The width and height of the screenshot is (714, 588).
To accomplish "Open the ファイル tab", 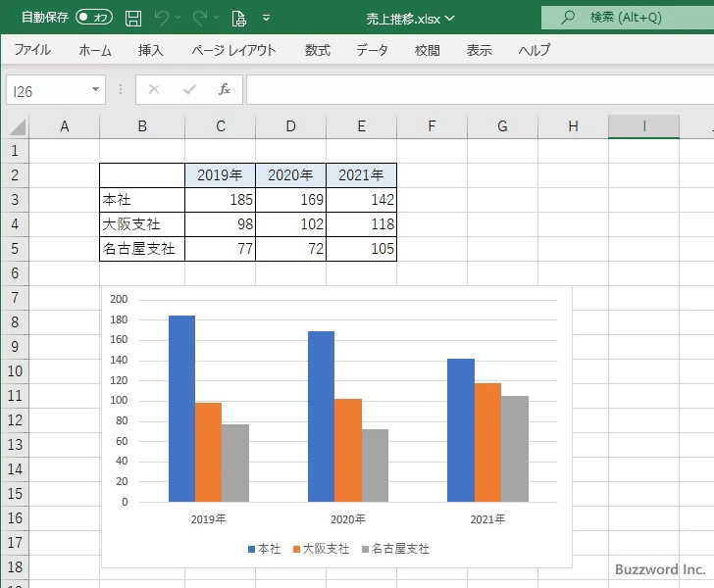I will [x=32, y=50].
